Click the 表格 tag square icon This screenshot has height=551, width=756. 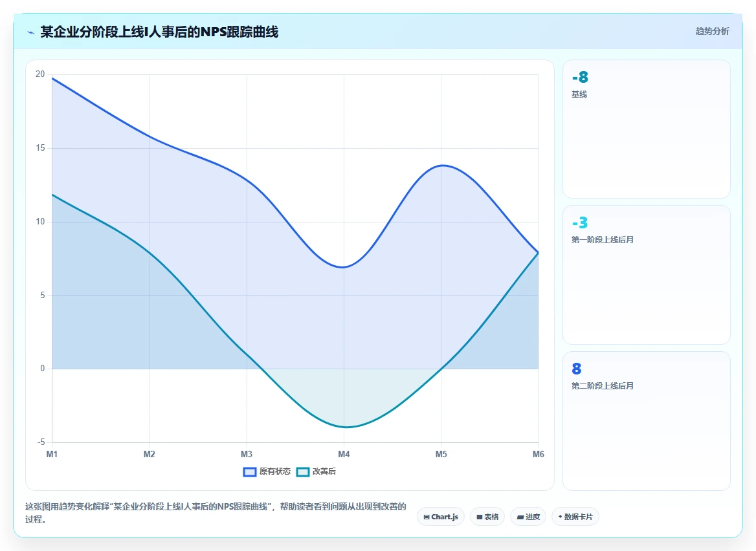479,517
